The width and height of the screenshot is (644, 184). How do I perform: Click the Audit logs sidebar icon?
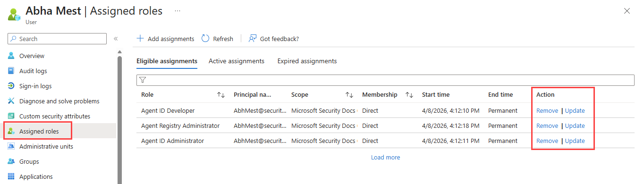click(11, 71)
